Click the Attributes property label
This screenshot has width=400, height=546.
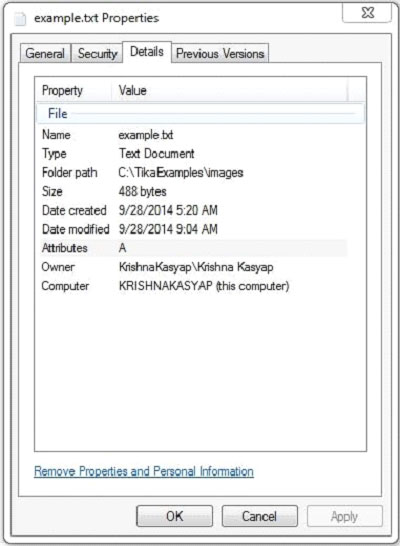tap(64, 248)
